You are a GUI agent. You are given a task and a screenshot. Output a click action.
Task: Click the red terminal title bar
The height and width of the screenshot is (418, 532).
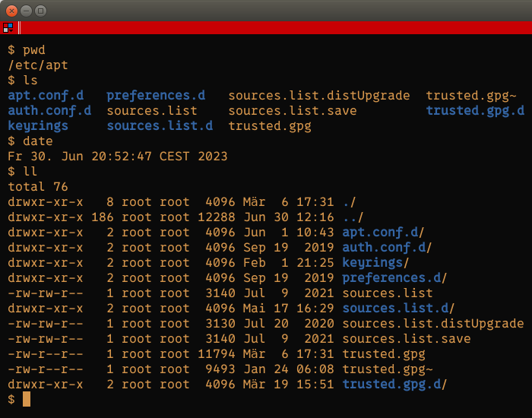click(275, 27)
